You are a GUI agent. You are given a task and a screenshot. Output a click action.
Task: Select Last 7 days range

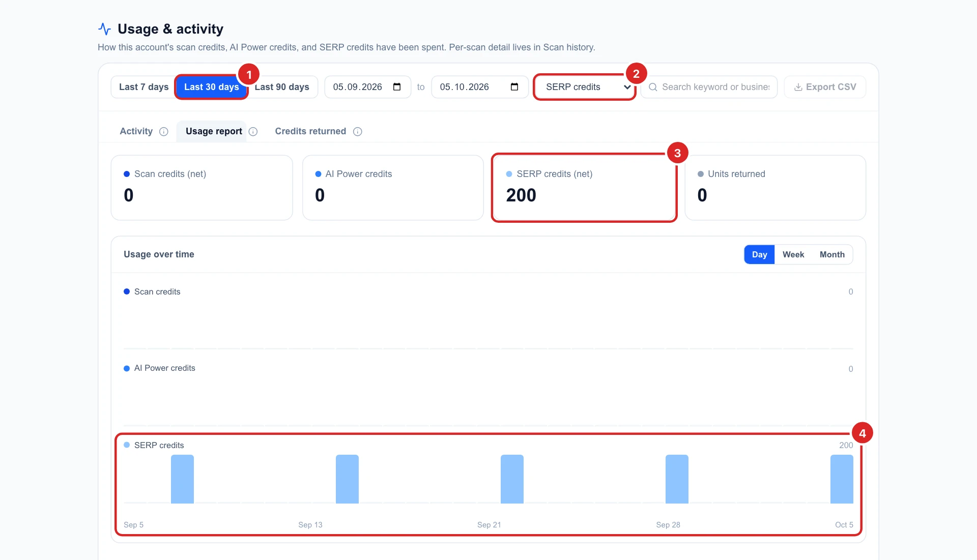point(143,87)
